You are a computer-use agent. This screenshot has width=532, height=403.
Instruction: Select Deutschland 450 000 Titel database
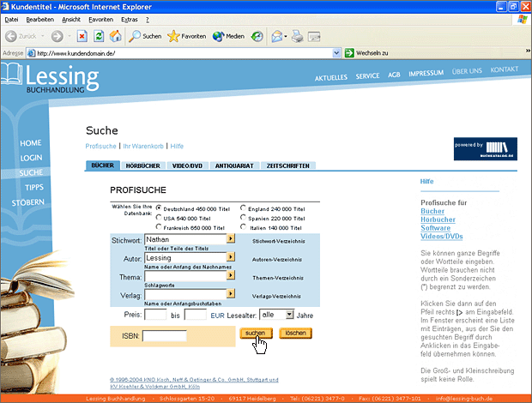(159, 208)
